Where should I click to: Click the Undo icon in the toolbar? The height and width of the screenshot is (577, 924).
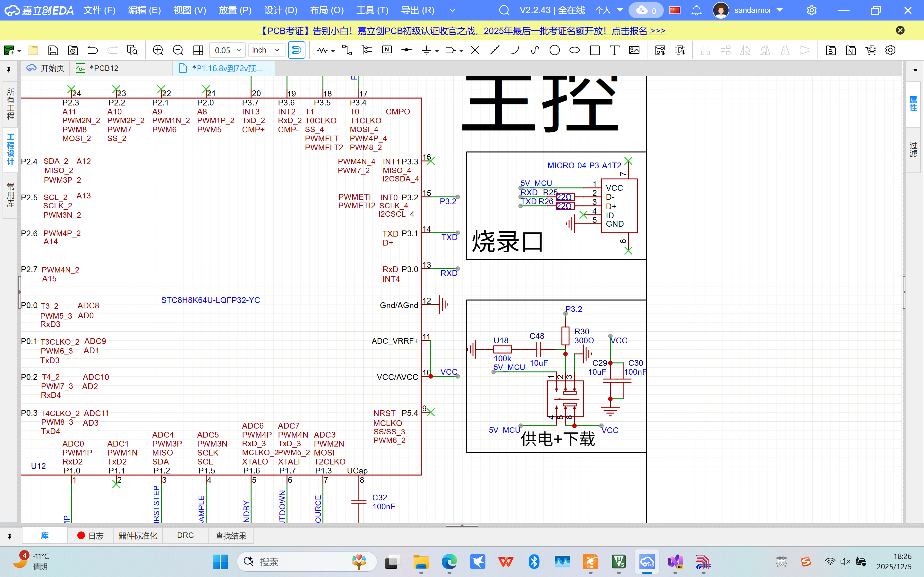point(92,50)
